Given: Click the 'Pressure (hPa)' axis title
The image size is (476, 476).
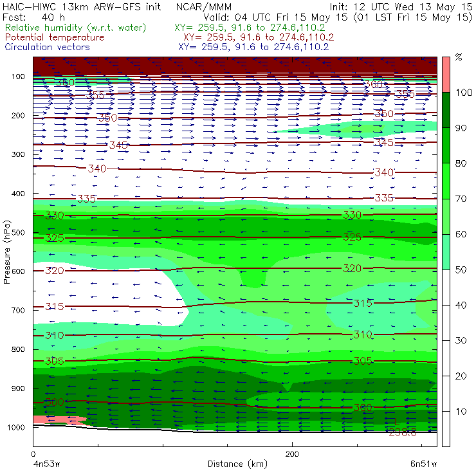Looking at the screenshot, I should pos(7,252).
